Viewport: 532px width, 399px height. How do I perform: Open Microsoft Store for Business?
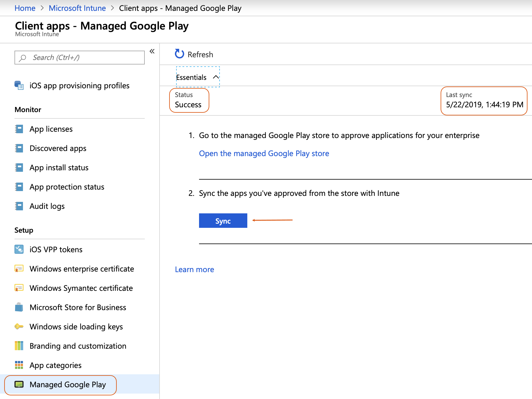coord(80,307)
